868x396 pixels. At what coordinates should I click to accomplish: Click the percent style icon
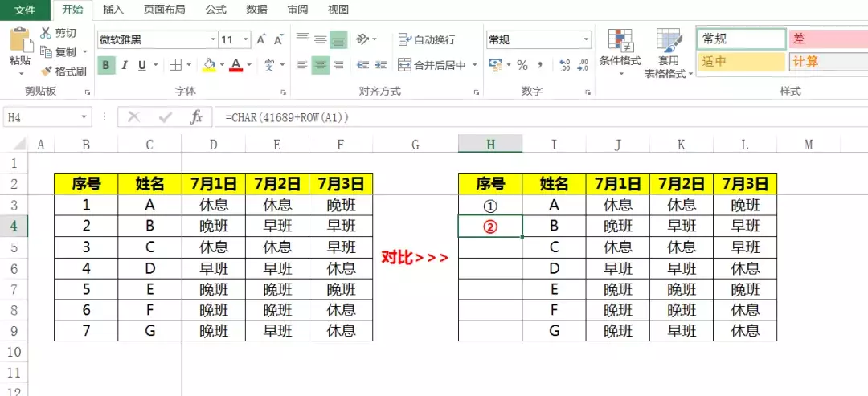point(522,65)
